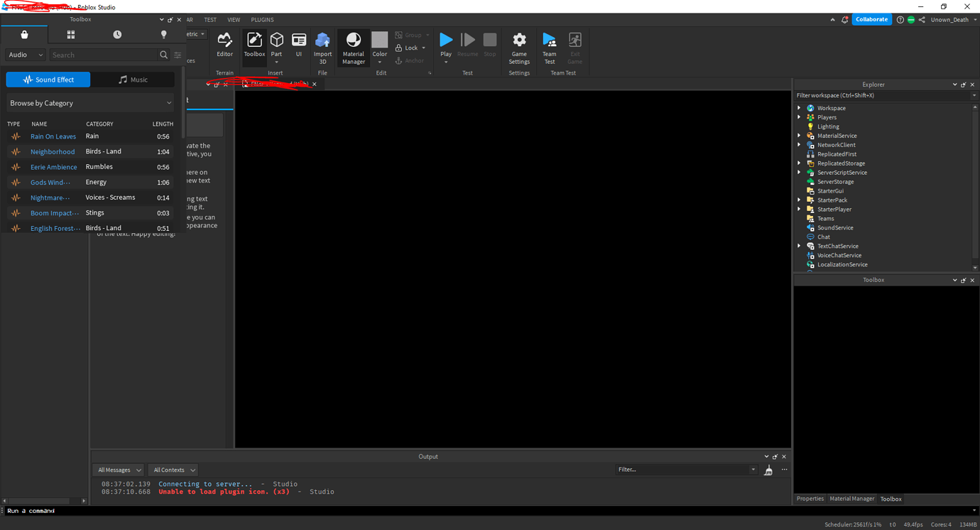
Task: Switch to the PLUGINS ribbon tab
Action: tap(262, 19)
